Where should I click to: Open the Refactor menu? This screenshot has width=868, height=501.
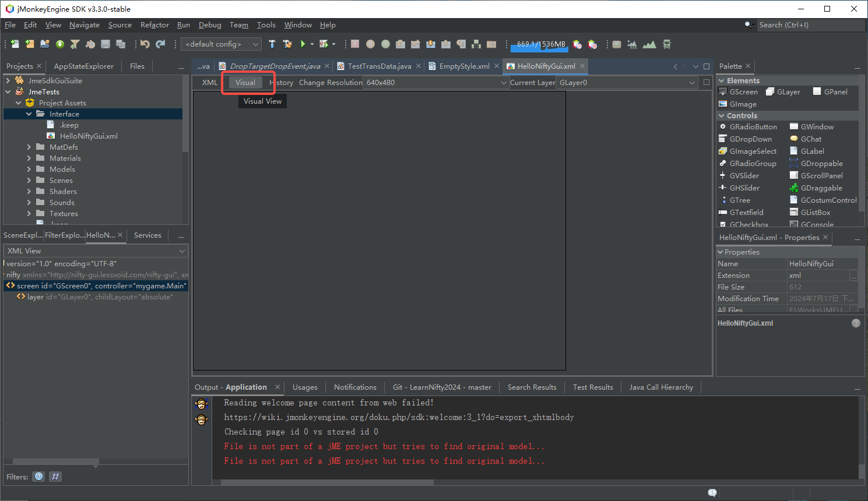coord(154,25)
